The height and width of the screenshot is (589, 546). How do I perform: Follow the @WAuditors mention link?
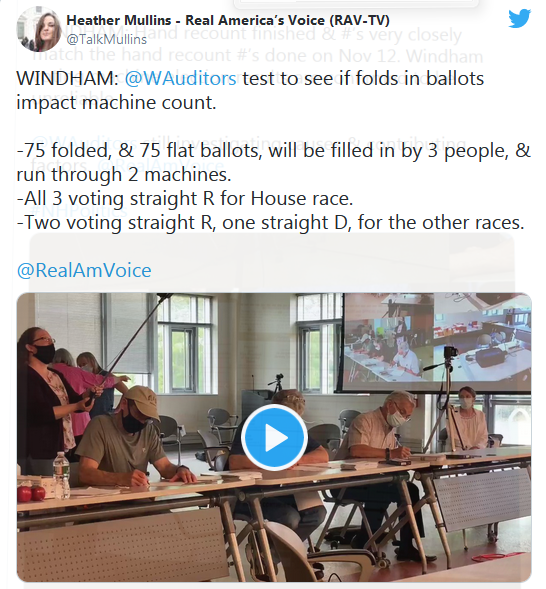180,79
